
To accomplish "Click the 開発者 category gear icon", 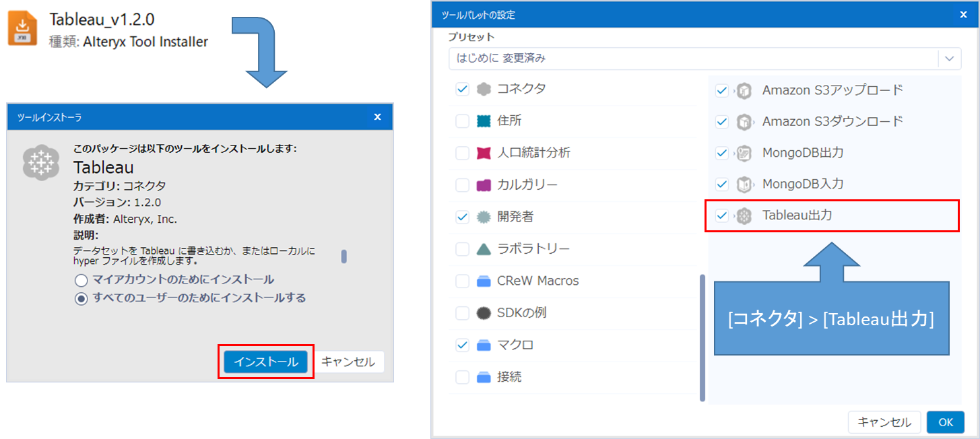I will 484,215.
